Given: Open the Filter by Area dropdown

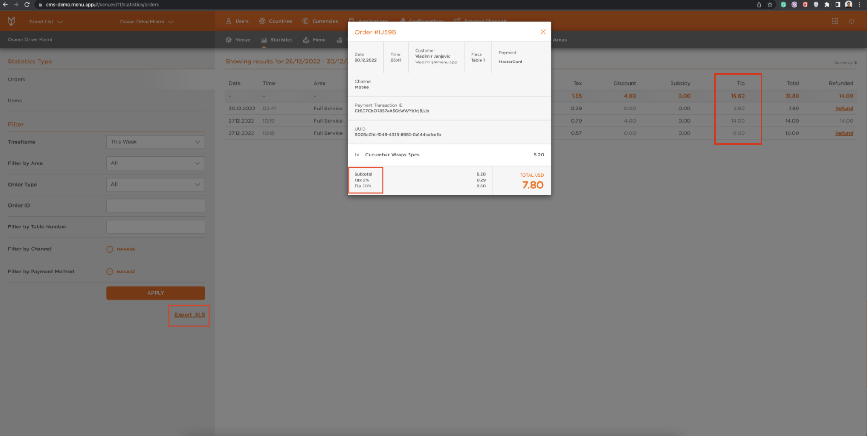Looking at the screenshot, I should [x=155, y=163].
